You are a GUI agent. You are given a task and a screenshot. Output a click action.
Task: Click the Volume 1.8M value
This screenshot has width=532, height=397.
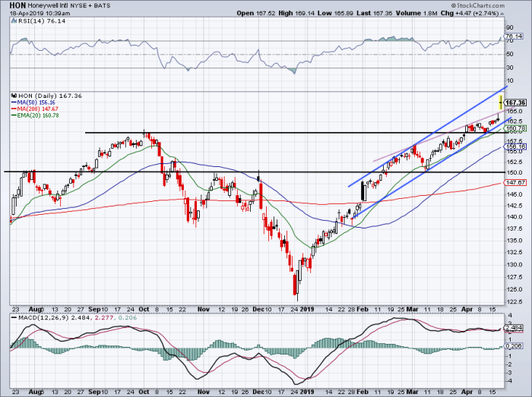coord(416,13)
